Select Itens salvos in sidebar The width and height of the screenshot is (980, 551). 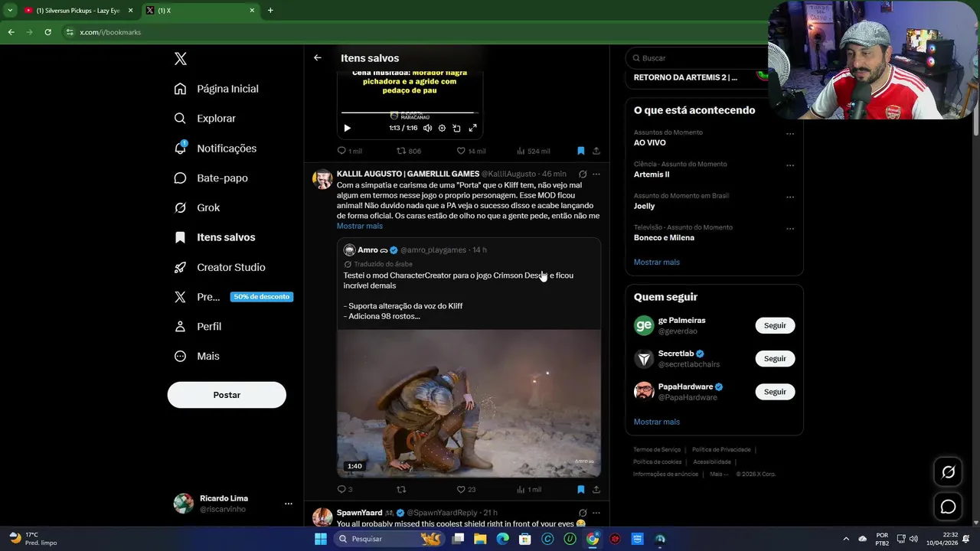pyautogui.click(x=215, y=237)
